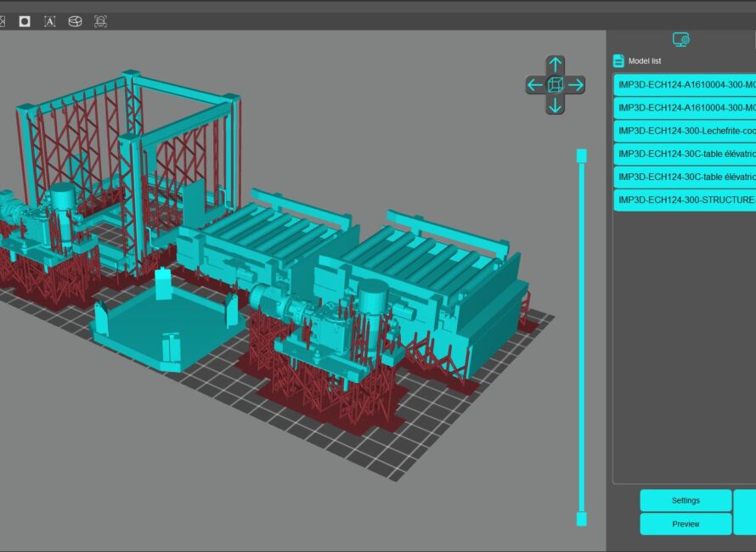Viewport: 756px width, 552px height.
Task: Select the IMP3D-ECH124-300-STRUCTURE model entry
Action: click(685, 200)
